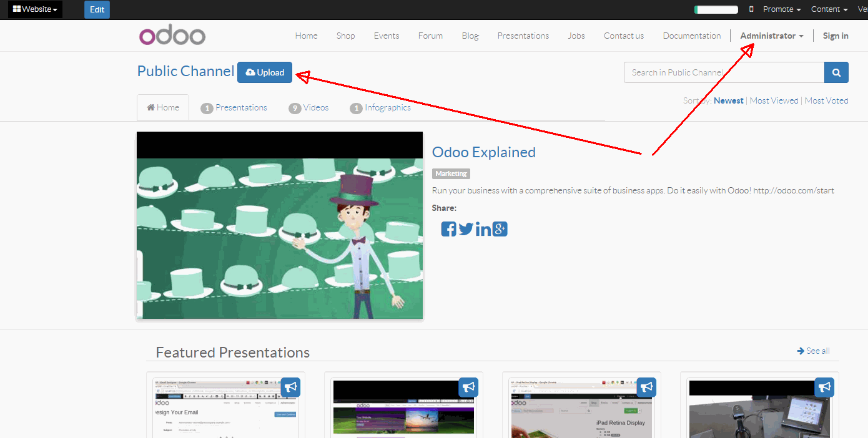Expand the Administrator user menu
868x438 pixels.
click(x=772, y=36)
